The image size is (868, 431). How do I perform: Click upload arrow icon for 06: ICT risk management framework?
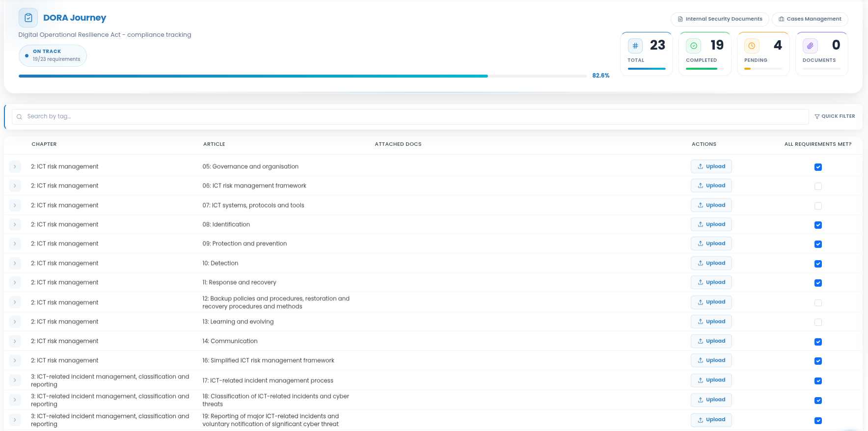(701, 186)
